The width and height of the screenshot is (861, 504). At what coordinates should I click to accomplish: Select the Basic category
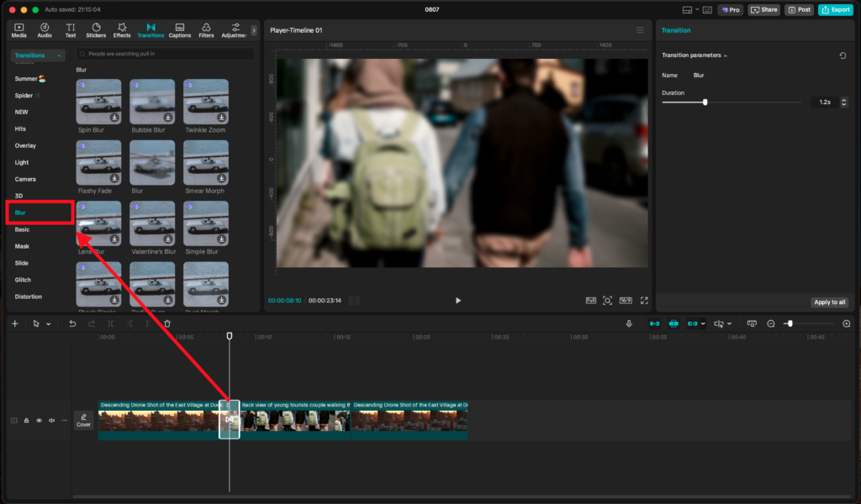(22, 229)
